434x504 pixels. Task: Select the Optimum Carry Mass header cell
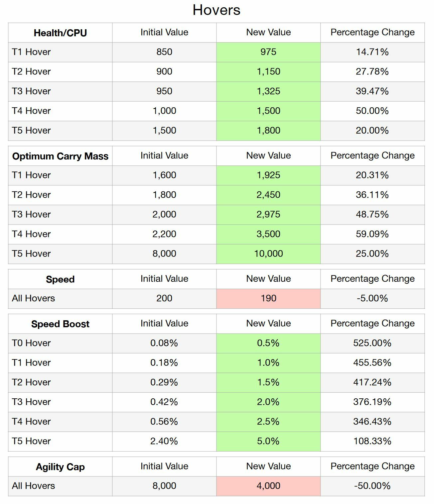click(x=60, y=156)
